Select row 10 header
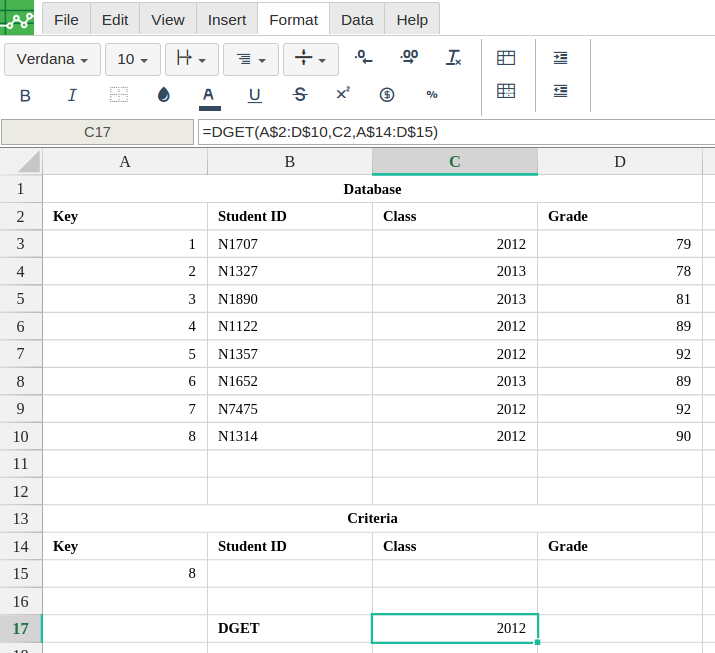The height and width of the screenshot is (653, 715). coord(21,436)
